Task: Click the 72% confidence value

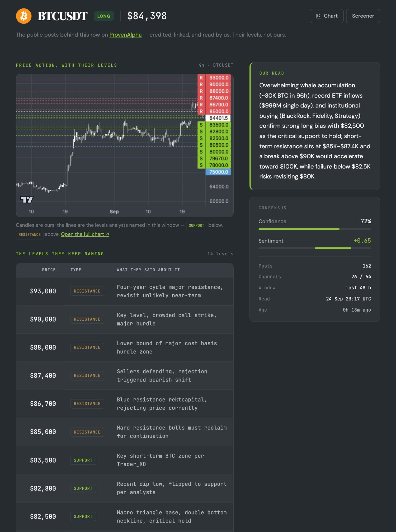Action: click(x=366, y=221)
